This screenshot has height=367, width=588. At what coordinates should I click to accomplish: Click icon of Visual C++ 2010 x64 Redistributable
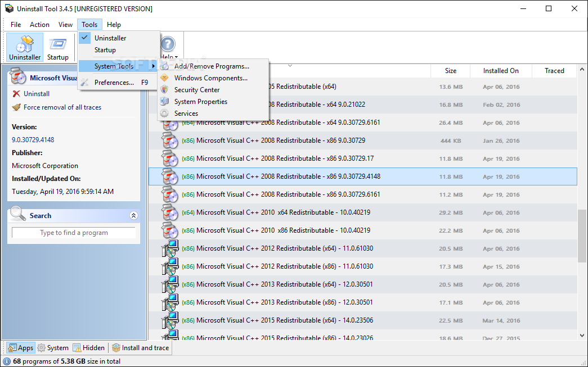coord(169,212)
